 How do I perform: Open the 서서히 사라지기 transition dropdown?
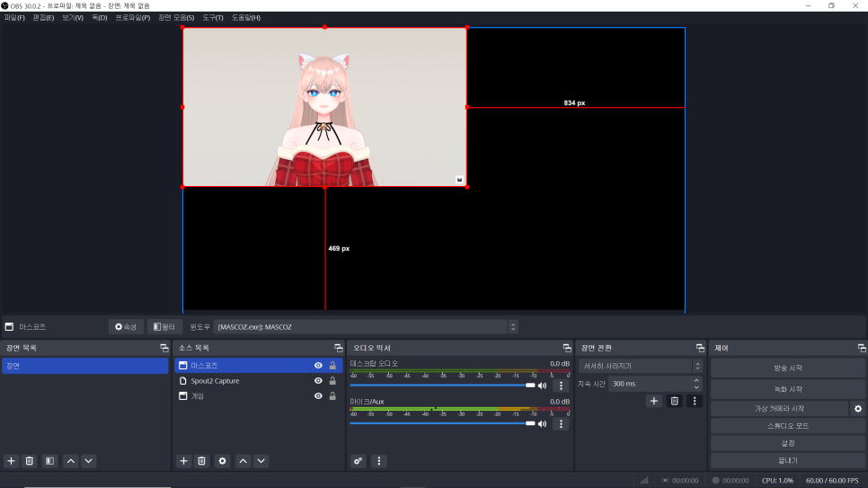point(641,366)
